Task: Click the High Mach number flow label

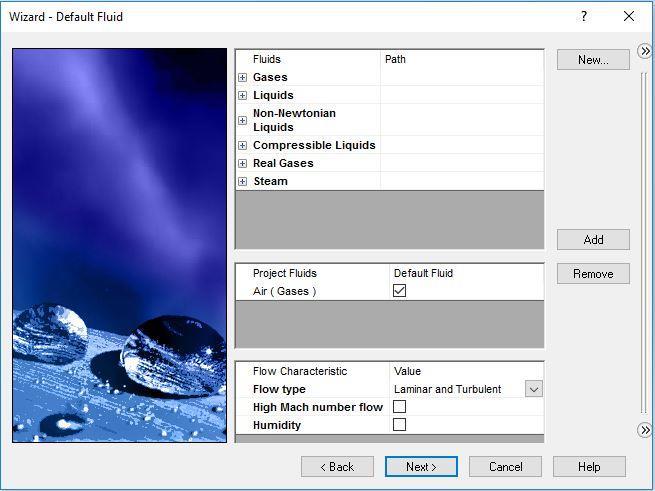Action: coord(318,407)
